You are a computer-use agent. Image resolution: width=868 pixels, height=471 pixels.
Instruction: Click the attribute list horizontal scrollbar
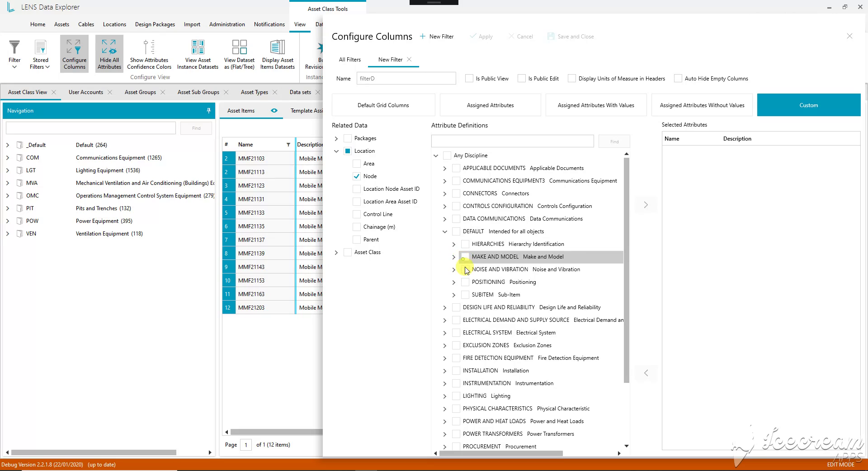(501, 453)
